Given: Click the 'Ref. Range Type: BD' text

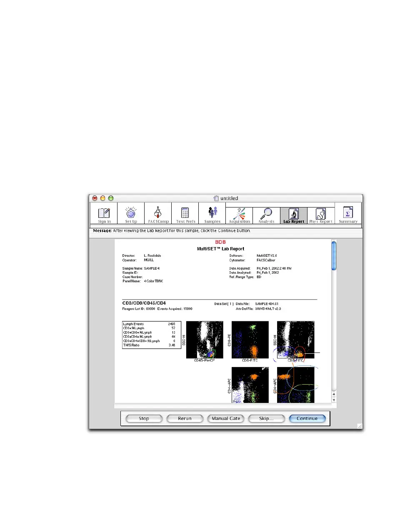Looking at the screenshot, I should (245, 277).
